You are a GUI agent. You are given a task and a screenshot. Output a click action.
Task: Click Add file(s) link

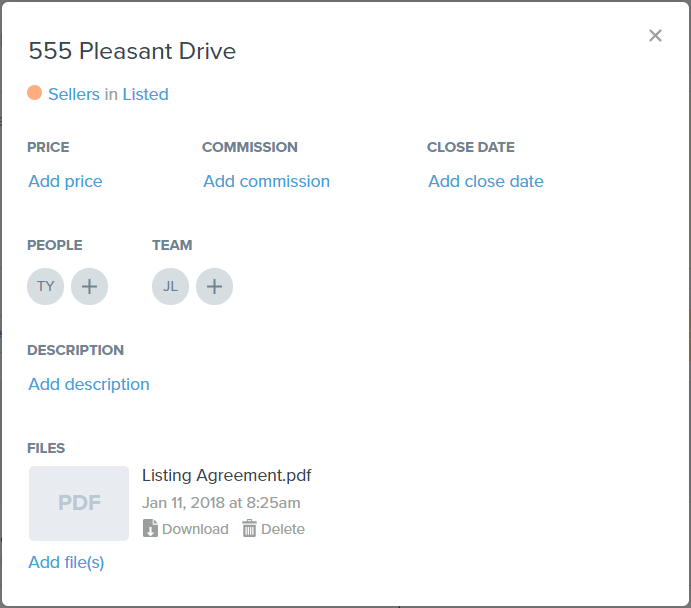tap(67, 562)
